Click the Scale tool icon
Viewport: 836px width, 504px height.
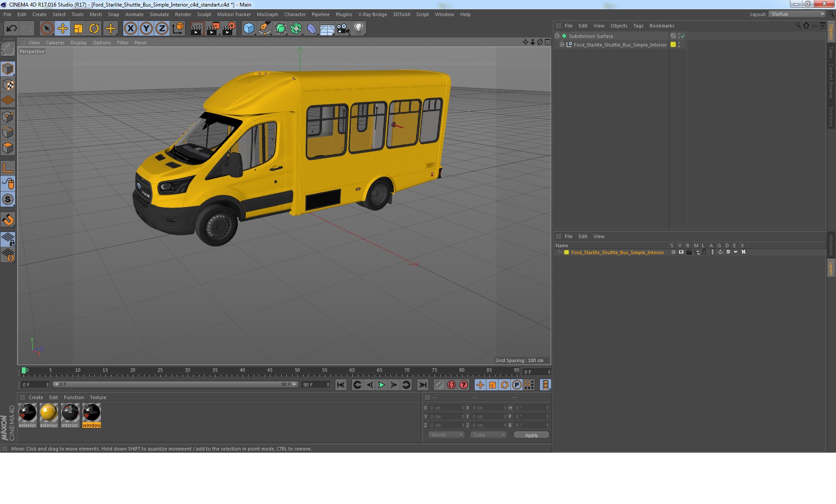point(78,29)
